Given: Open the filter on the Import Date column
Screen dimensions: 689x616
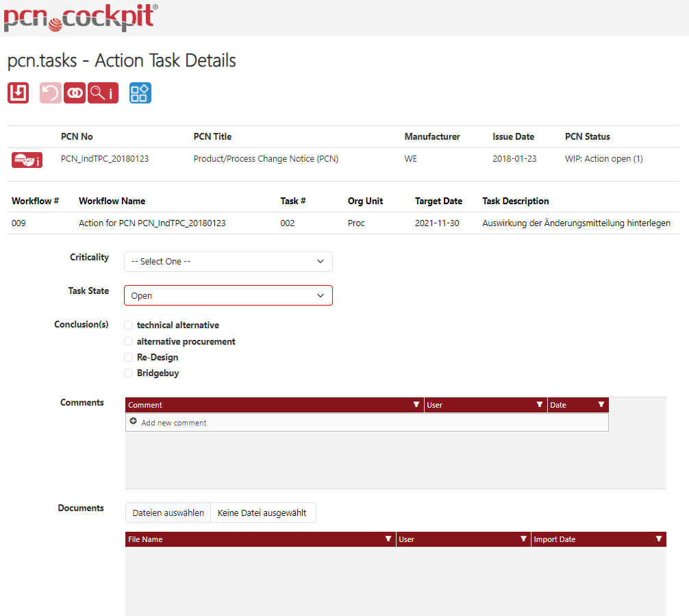Looking at the screenshot, I should [658, 539].
